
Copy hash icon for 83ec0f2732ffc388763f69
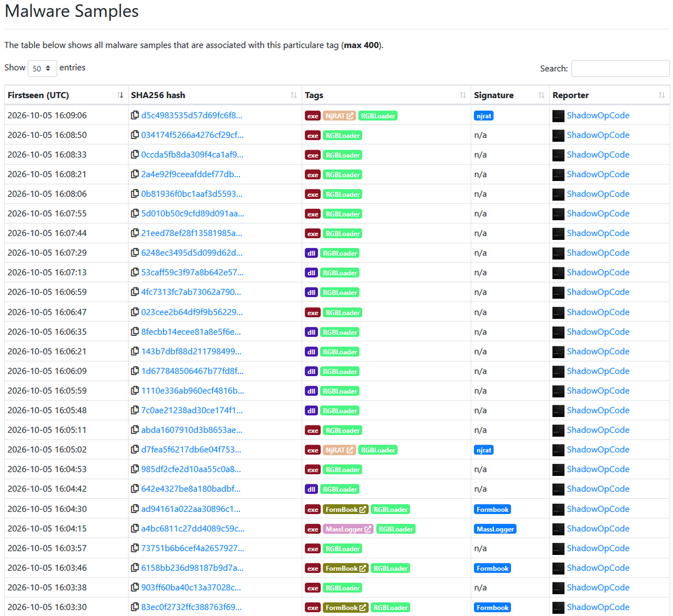135,607
